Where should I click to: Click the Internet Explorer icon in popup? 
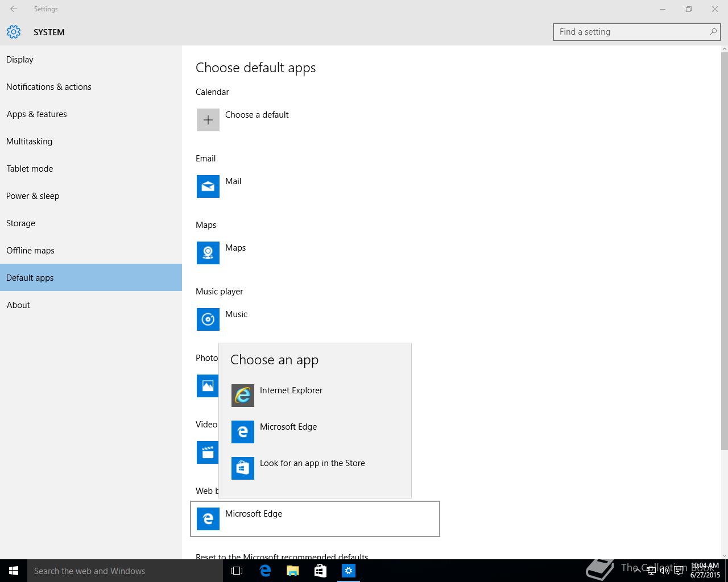pos(243,396)
